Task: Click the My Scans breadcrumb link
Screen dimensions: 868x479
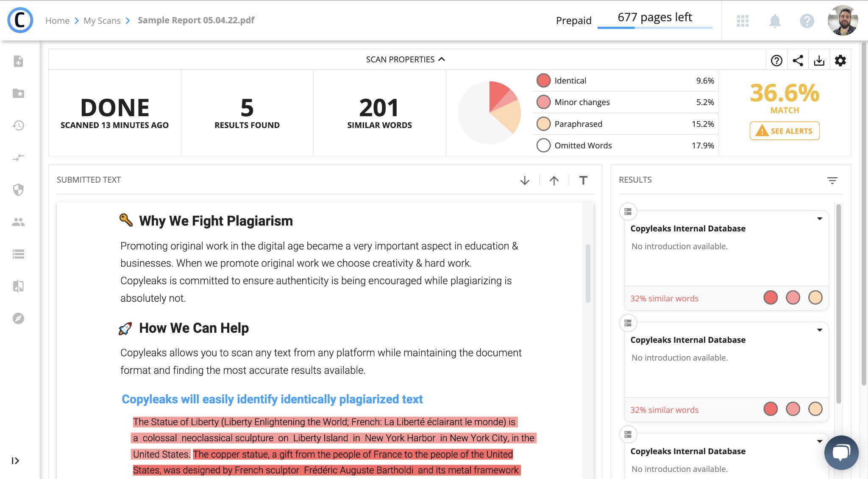Action: [x=102, y=20]
